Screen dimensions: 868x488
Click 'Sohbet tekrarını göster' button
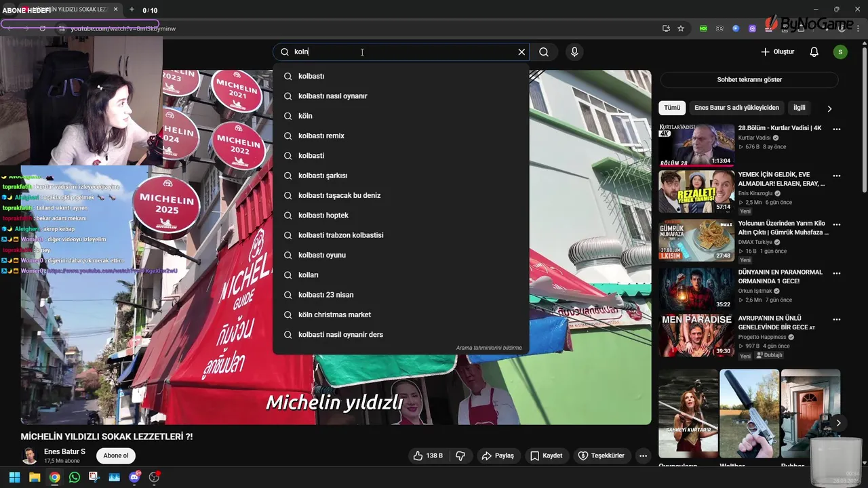pos(749,79)
